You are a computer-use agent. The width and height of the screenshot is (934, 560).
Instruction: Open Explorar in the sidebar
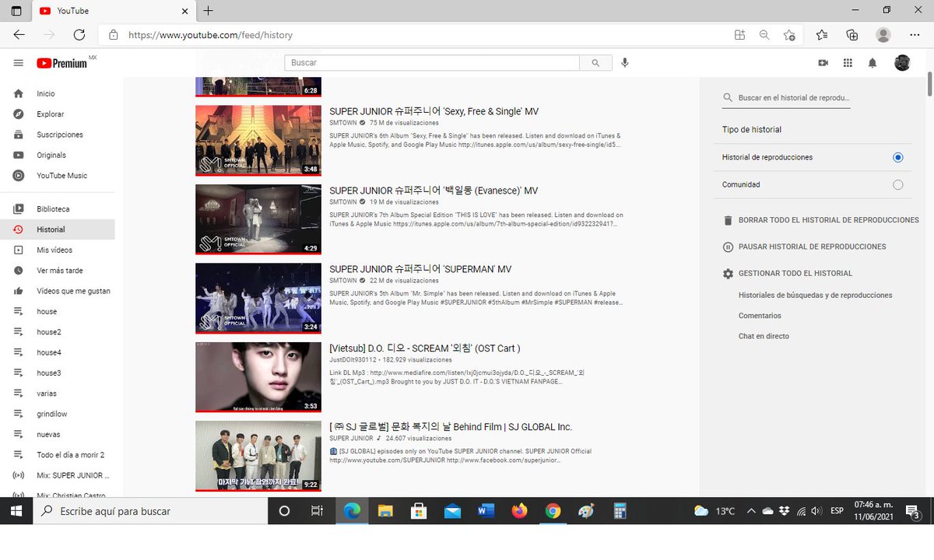pyautogui.click(x=58, y=114)
